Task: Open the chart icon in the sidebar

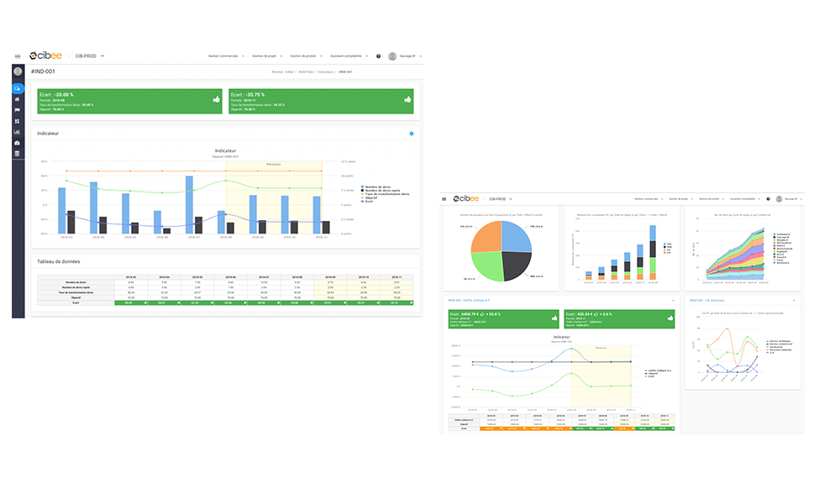Action: [18, 132]
